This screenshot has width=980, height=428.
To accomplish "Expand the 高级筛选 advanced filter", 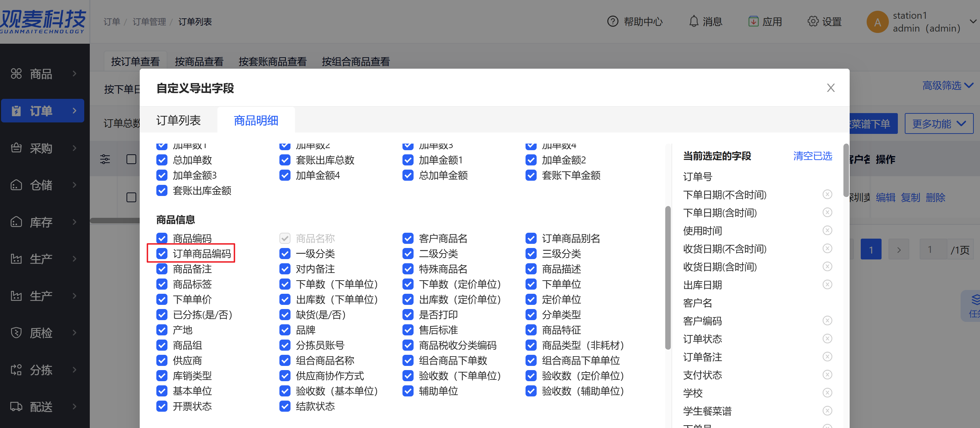I will click(x=947, y=85).
